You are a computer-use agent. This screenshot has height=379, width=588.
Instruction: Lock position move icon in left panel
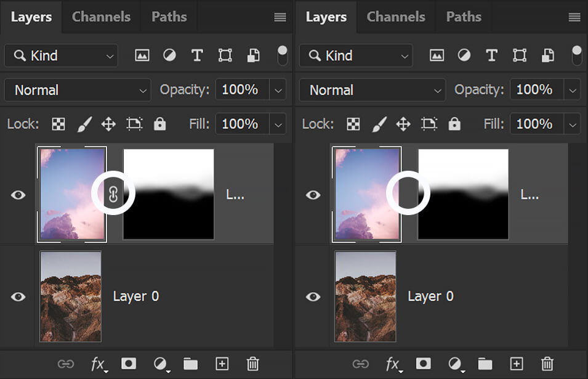(108, 124)
